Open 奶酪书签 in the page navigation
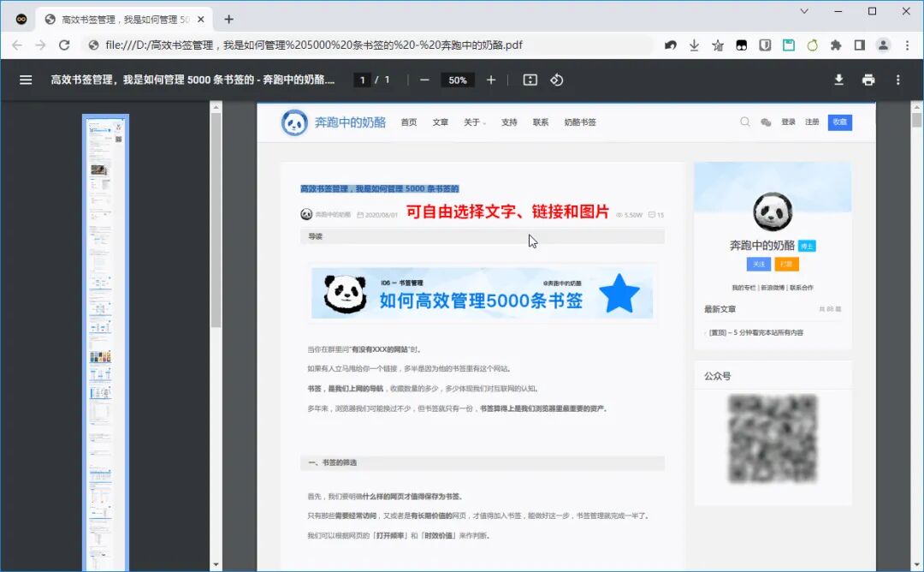The height and width of the screenshot is (572, 924). tap(580, 122)
